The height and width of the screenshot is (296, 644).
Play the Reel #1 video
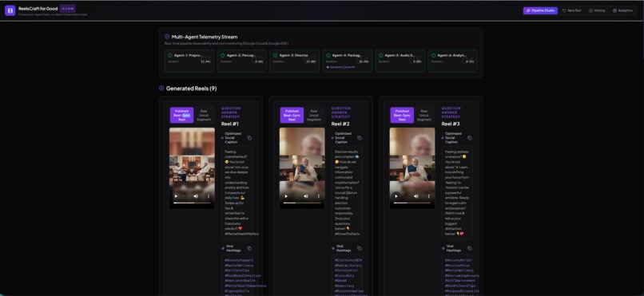[x=177, y=196]
